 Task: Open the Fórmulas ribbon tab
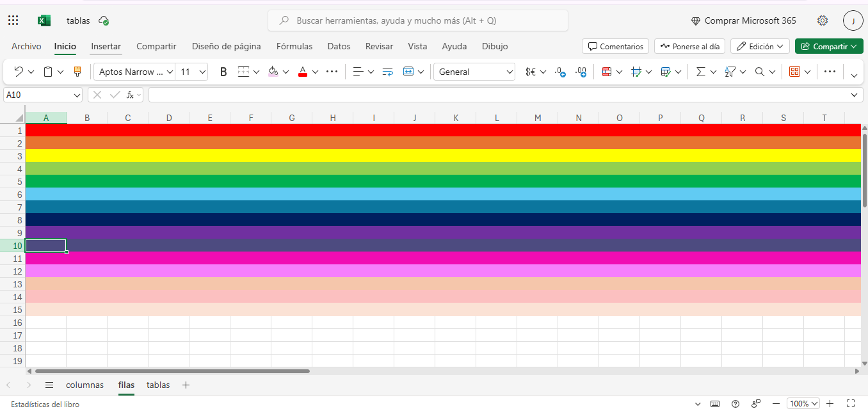click(x=294, y=46)
